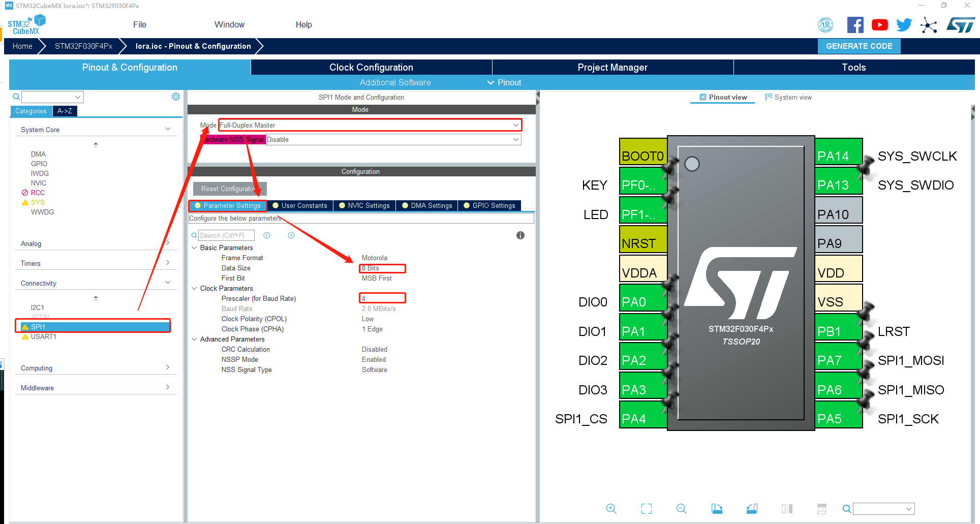Expand the Middleware category
Viewport: 980px width, 524px height.
[x=168, y=387]
